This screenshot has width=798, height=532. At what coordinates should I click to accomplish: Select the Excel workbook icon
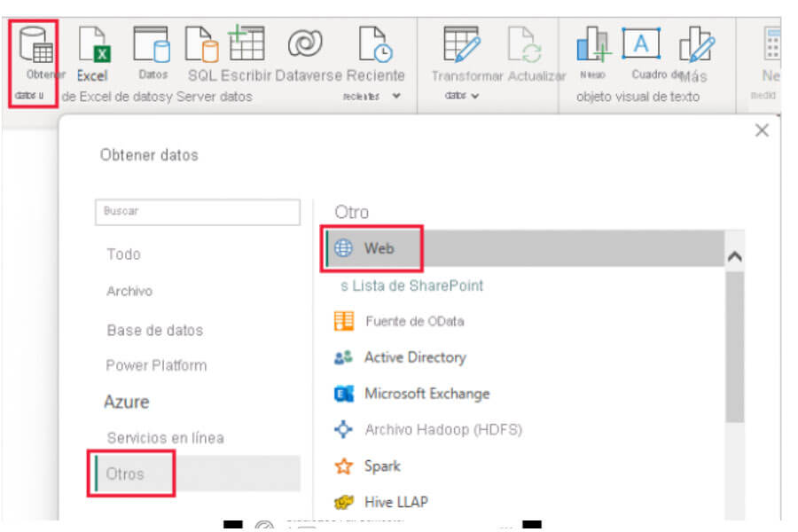(95, 44)
